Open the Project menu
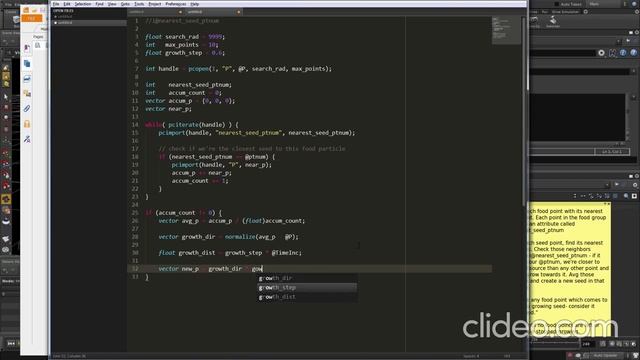This screenshot has width=640, height=360. pyautogui.click(x=155, y=4)
